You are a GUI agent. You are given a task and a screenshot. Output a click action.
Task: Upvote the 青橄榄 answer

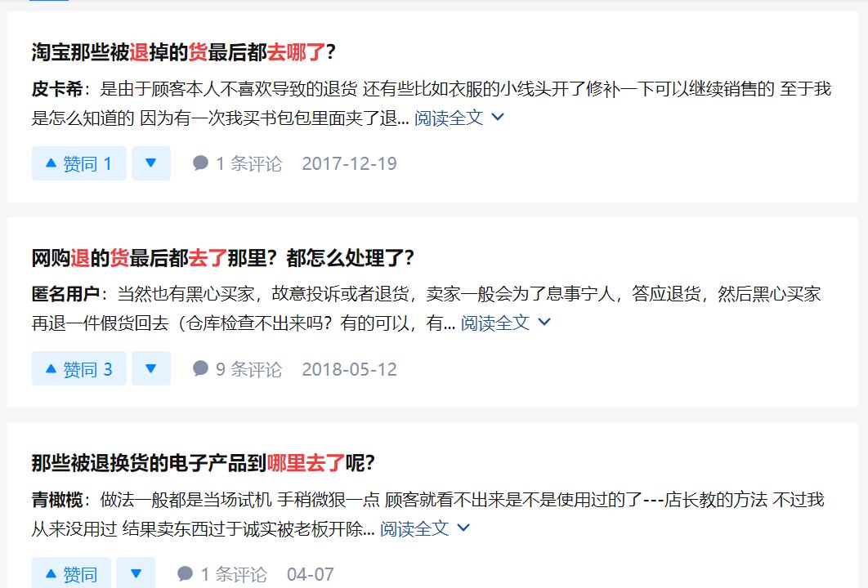(71, 573)
